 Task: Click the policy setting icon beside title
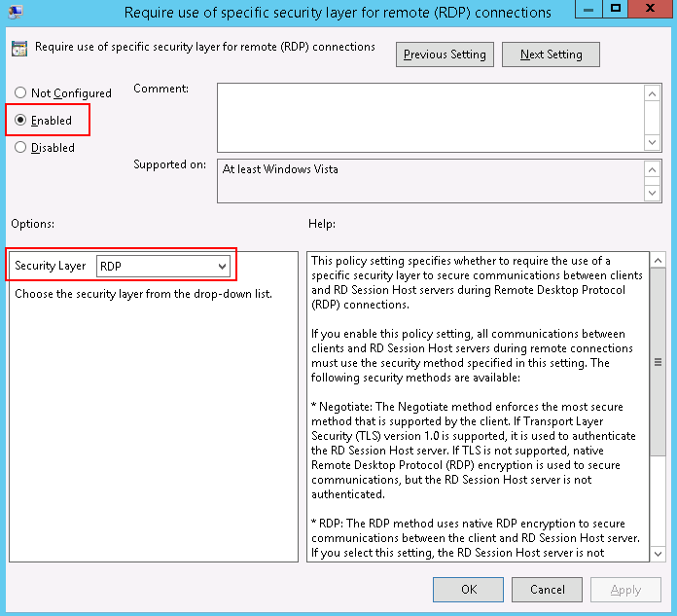click(19, 49)
